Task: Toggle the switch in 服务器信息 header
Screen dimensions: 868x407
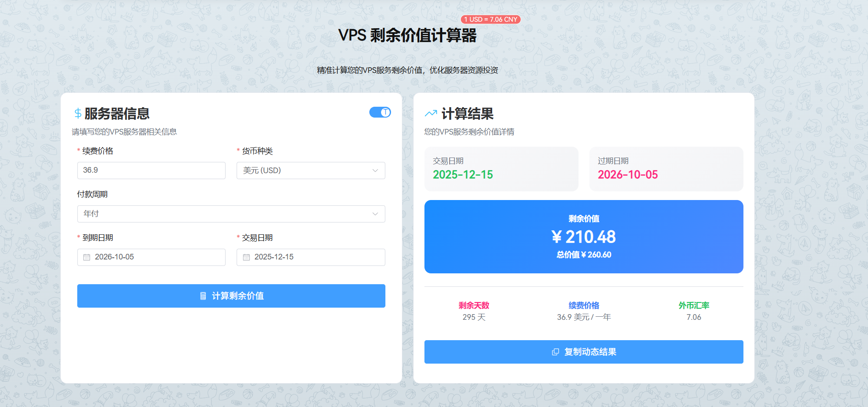Action: pos(380,112)
